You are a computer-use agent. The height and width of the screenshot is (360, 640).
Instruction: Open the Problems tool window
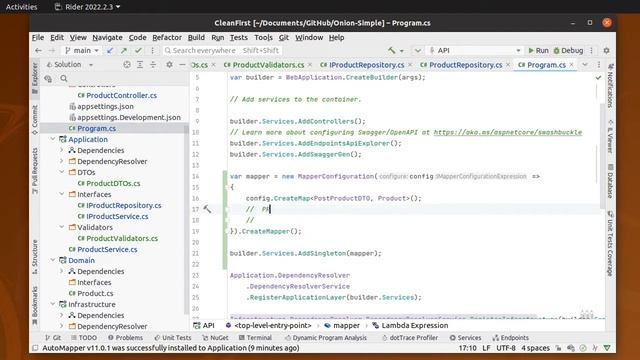(125, 338)
